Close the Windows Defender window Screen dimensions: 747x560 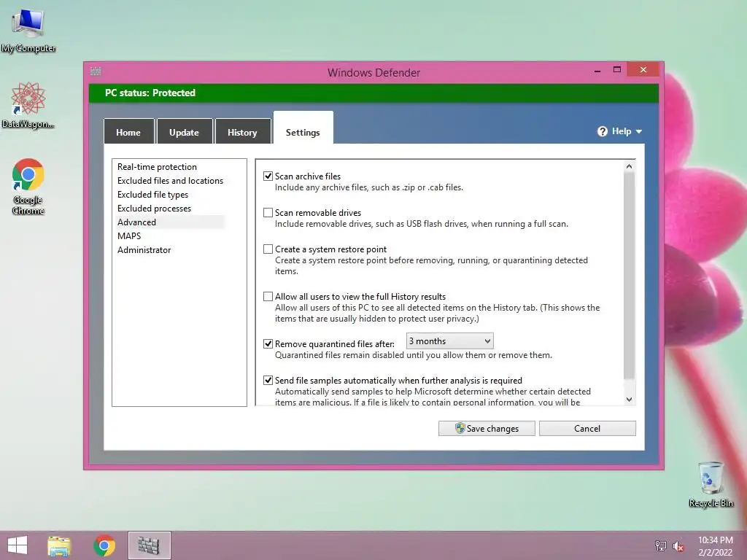643,70
